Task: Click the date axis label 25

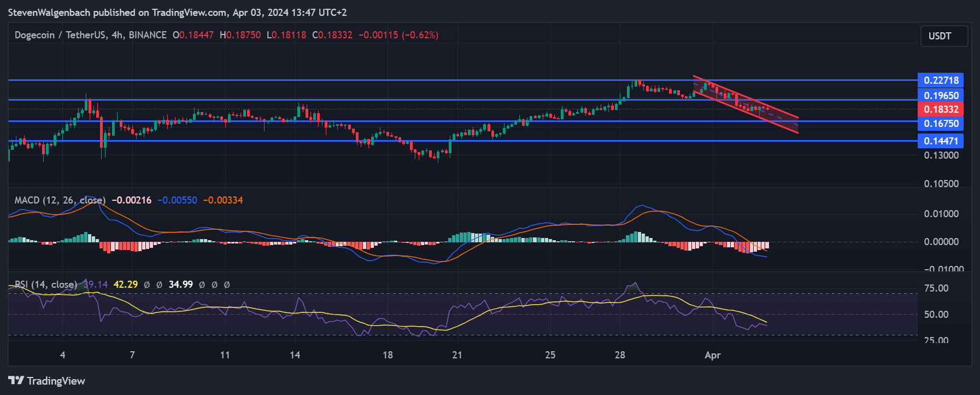Action: coord(550,355)
